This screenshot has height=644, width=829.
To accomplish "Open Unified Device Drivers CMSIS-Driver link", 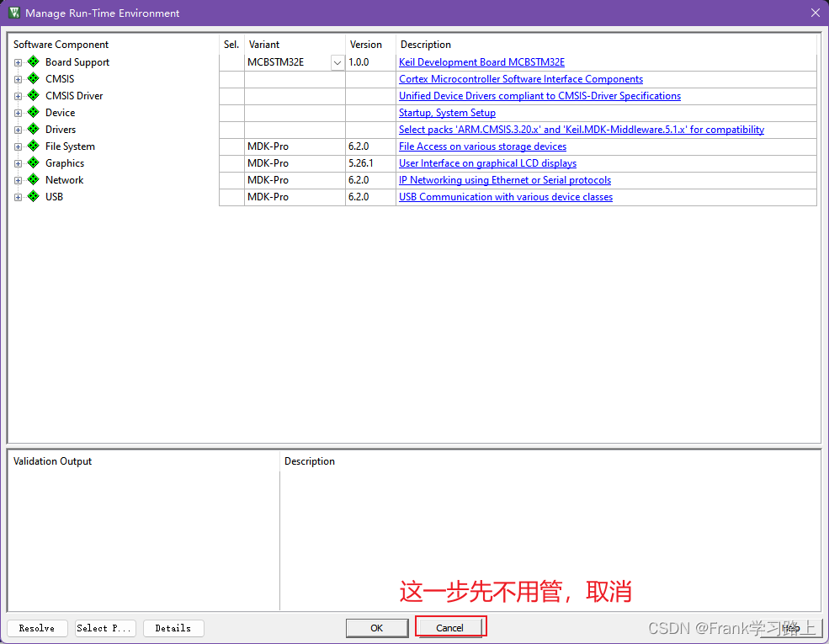I will coord(539,96).
